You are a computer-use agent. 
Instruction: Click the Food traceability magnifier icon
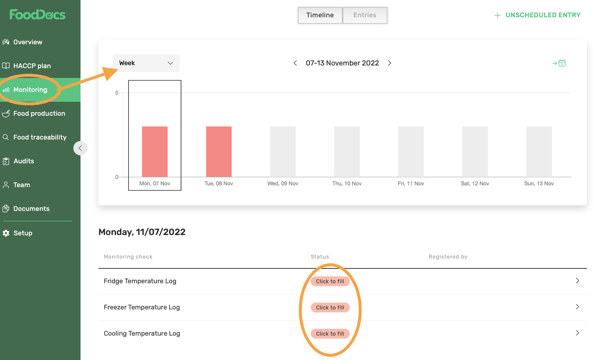tap(6, 137)
